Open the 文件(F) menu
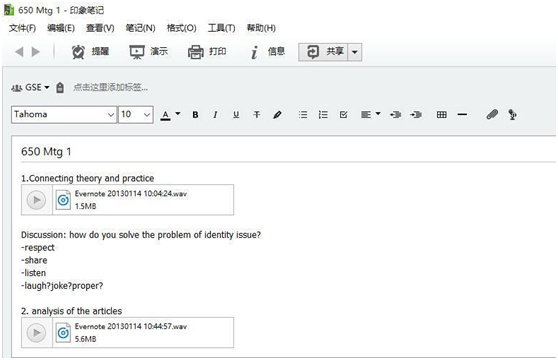 pyautogui.click(x=22, y=28)
